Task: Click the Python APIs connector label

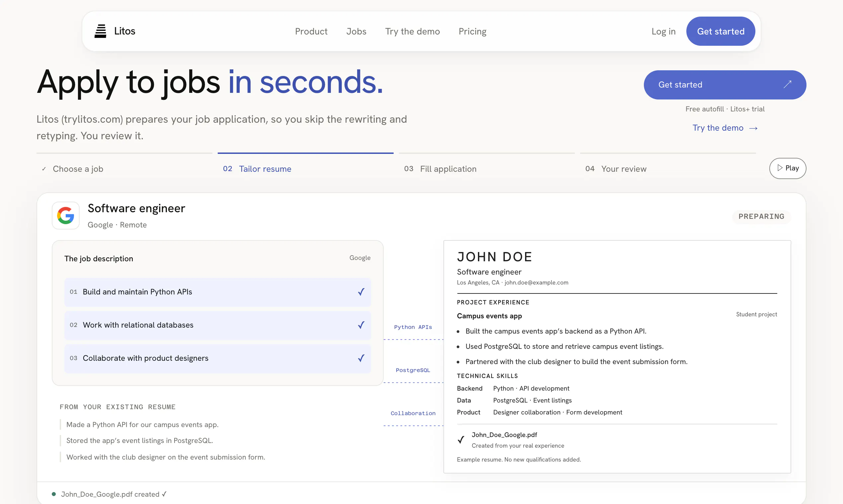Action: point(413,327)
